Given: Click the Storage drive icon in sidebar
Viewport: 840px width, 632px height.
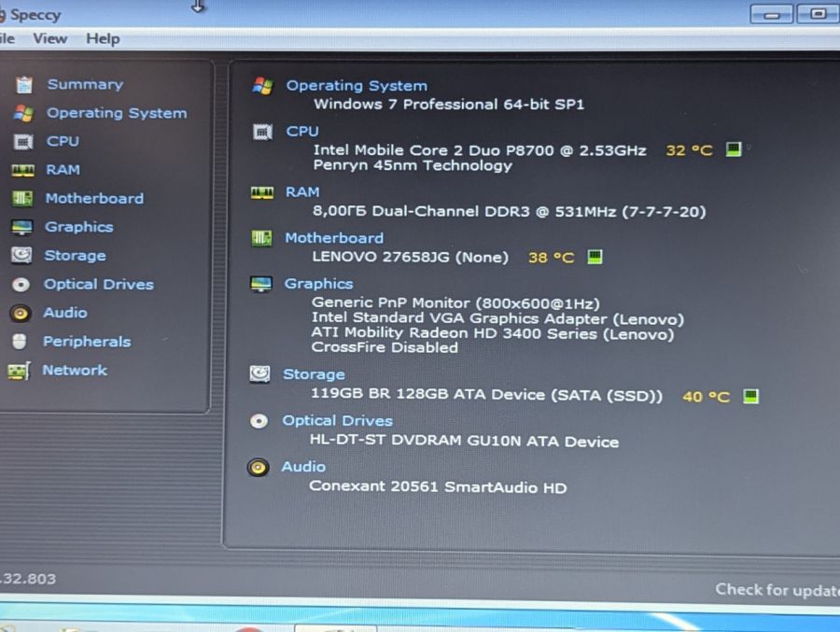Looking at the screenshot, I should tap(21, 255).
